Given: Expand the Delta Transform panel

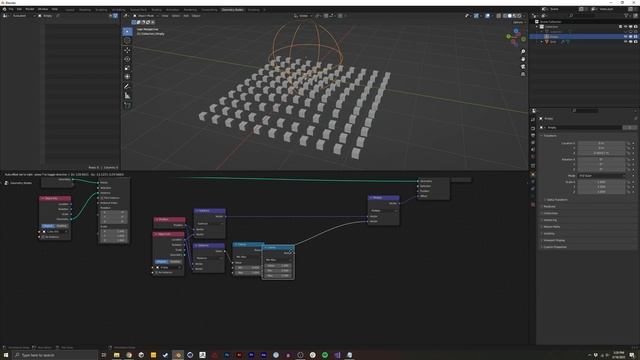Looking at the screenshot, I should click(x=557, y=200).
